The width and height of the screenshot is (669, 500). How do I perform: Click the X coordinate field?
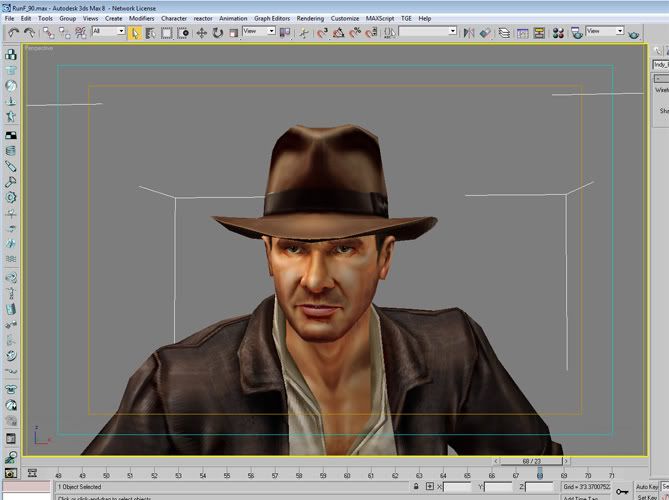click(457, 487)
